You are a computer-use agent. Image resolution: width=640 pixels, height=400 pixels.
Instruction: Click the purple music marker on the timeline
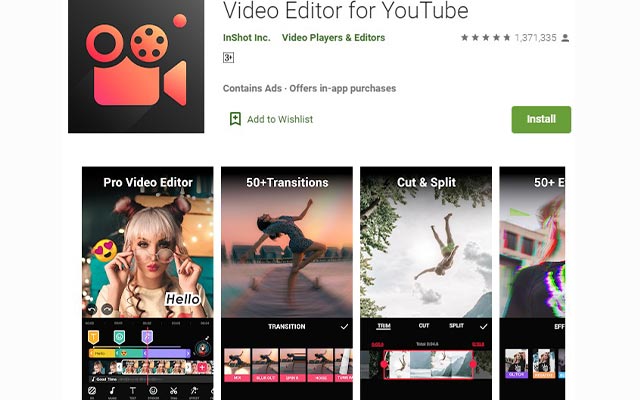pos(146,337)
